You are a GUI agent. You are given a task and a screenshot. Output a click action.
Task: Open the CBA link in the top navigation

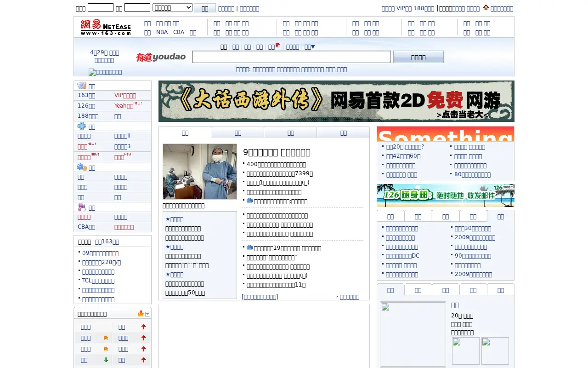(x=179, y=32)
